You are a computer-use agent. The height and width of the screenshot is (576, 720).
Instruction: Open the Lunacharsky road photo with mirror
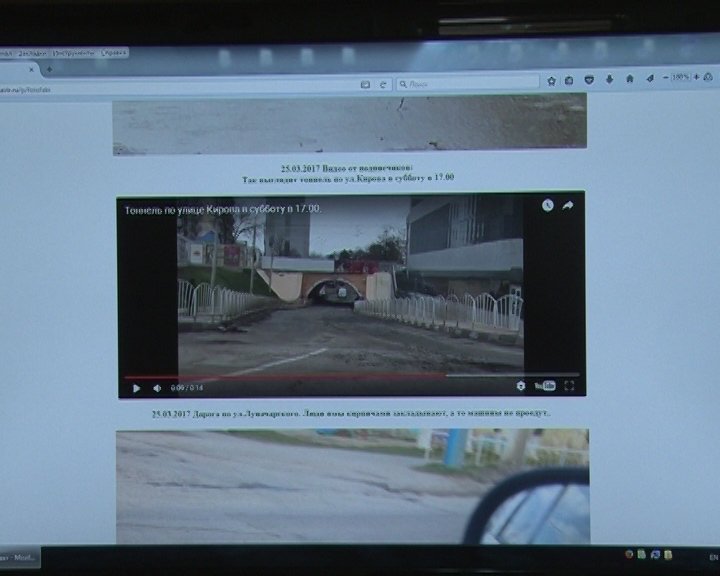pos(353,486)
